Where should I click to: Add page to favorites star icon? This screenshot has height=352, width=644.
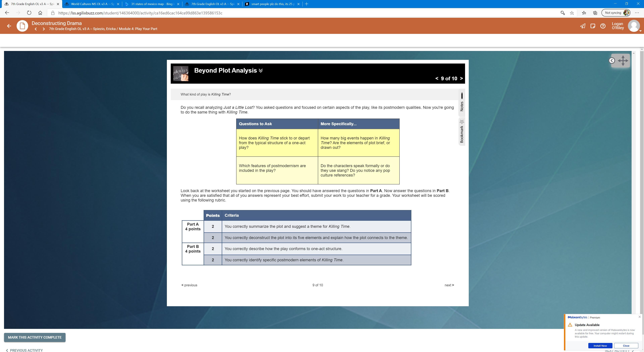tap(572, 13)
